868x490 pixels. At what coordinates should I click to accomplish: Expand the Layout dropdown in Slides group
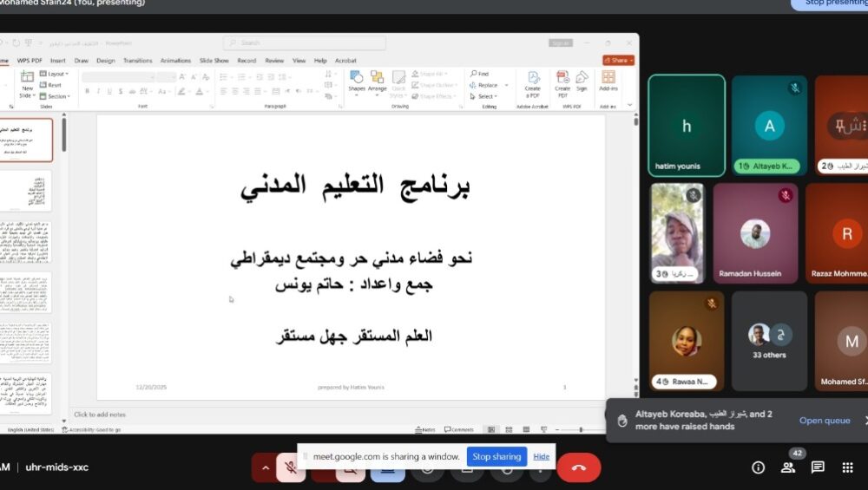(57, 74)
